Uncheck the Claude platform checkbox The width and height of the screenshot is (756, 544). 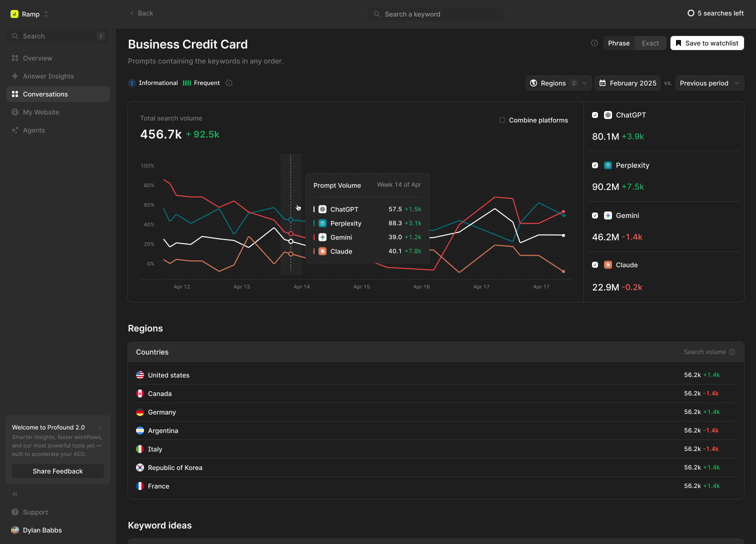point(595,265)
